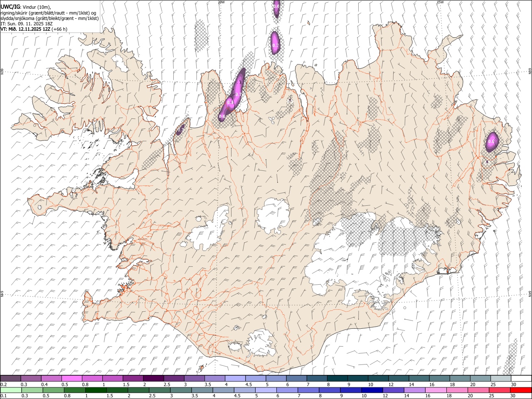
Task: Pick the pale grey upper swatch starting at 25
Action: click(500, 379)
